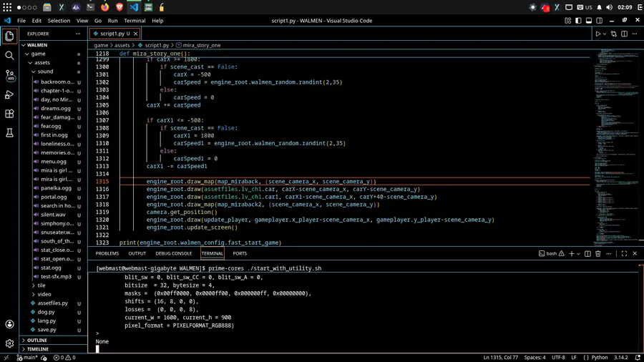Switch keyboard layout US indicator
This screenshot has height=362, width=644.
[x=585, y=7]
